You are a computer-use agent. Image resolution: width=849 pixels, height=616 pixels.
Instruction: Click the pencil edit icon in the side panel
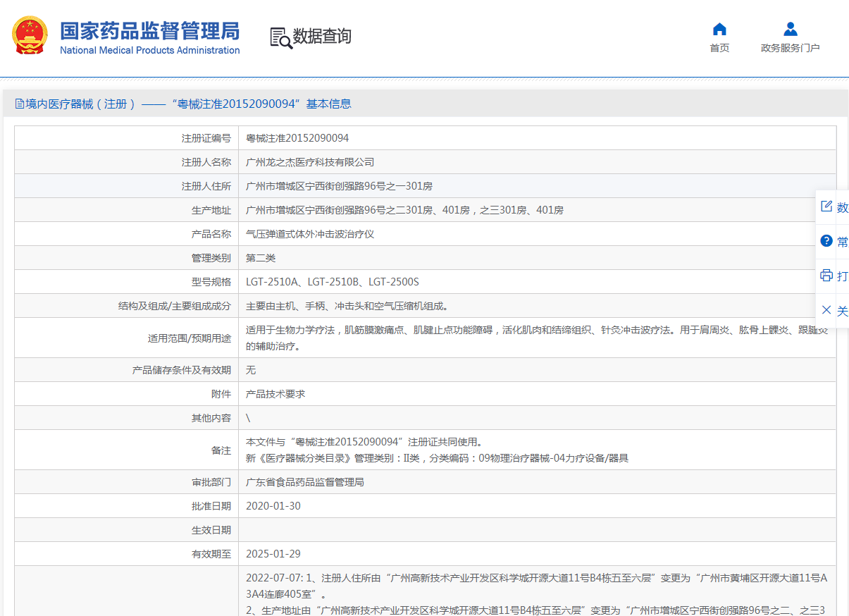coord(826,207)
